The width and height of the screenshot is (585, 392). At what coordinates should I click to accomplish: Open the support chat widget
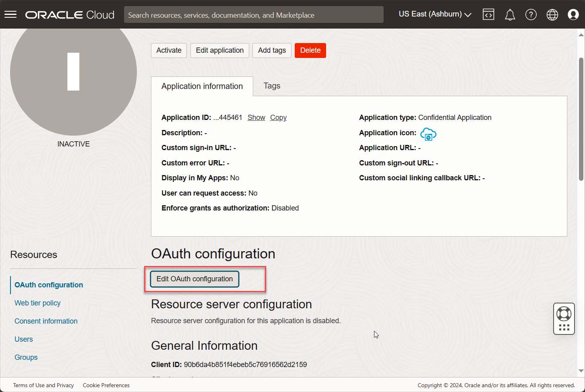click(x=564, y=318)
